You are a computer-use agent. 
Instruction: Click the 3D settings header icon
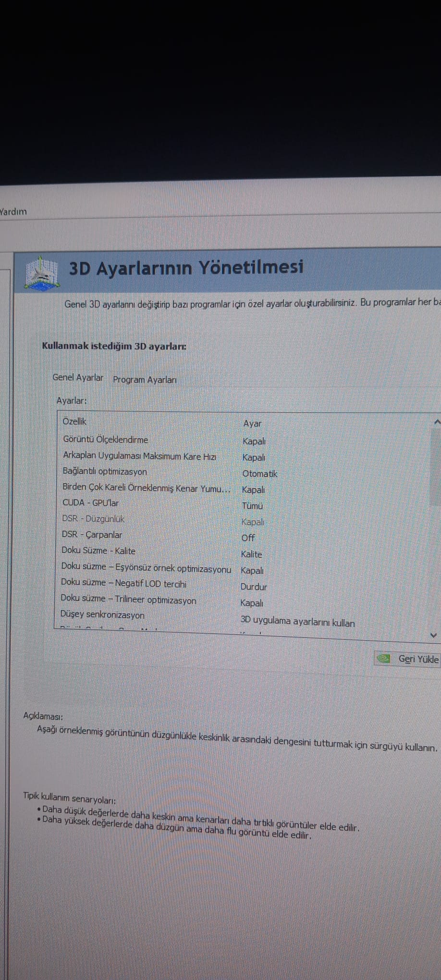[42, 274]
